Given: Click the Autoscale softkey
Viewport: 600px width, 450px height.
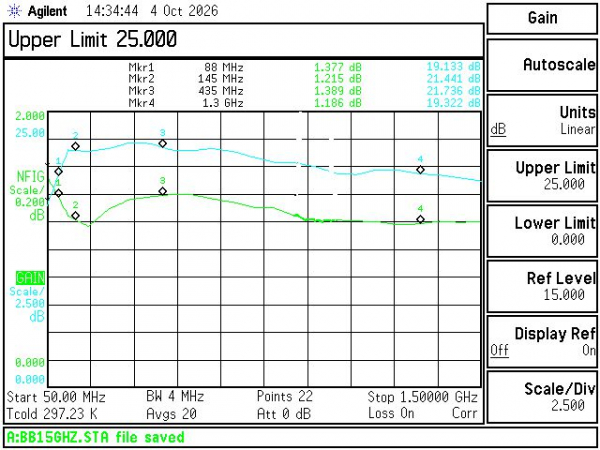Looking at the screenshot, I should pos(542,65).
